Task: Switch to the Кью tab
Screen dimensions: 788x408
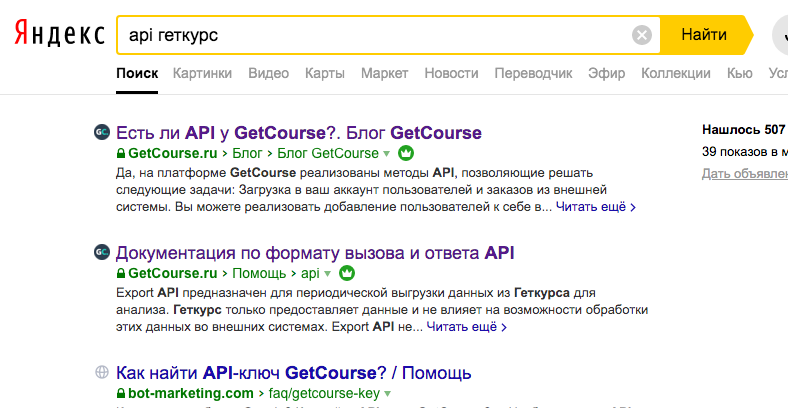Action: (x=740, y=73)
